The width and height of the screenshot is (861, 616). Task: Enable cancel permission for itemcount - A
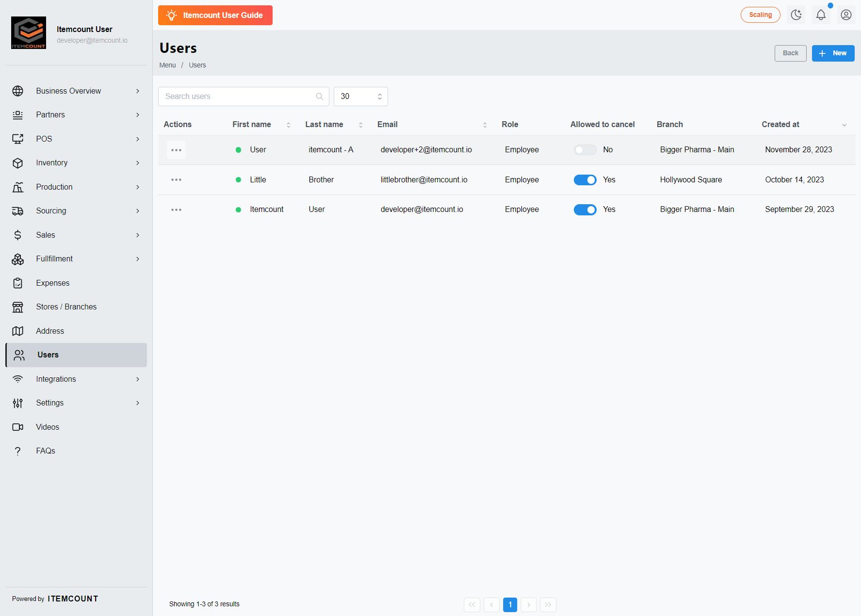585,150
